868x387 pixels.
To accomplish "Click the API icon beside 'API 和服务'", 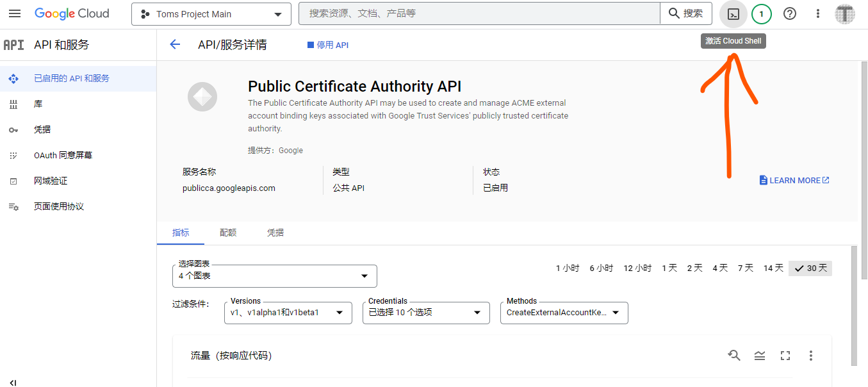I will point(13,45).
